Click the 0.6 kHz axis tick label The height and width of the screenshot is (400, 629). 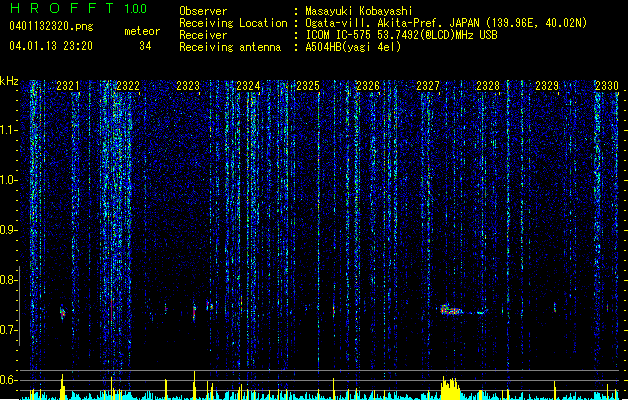pyautogui.click(x=8, y=380)
